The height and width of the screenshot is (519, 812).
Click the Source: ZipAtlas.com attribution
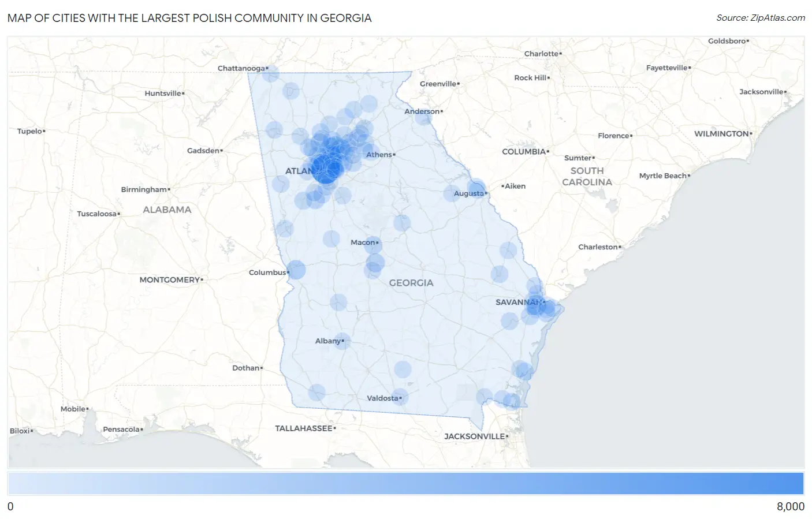coord(761,18)
